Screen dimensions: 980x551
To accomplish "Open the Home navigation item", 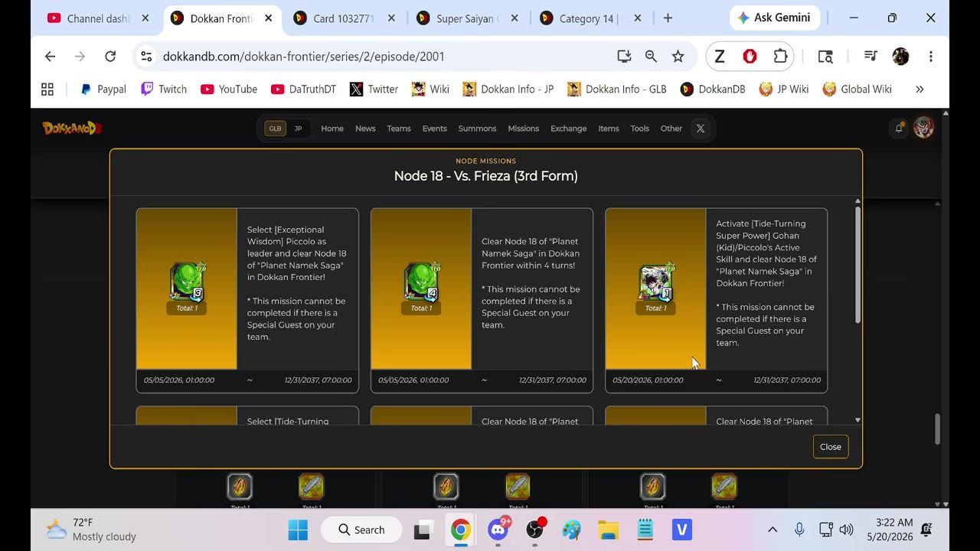I will tap(332, 129).
